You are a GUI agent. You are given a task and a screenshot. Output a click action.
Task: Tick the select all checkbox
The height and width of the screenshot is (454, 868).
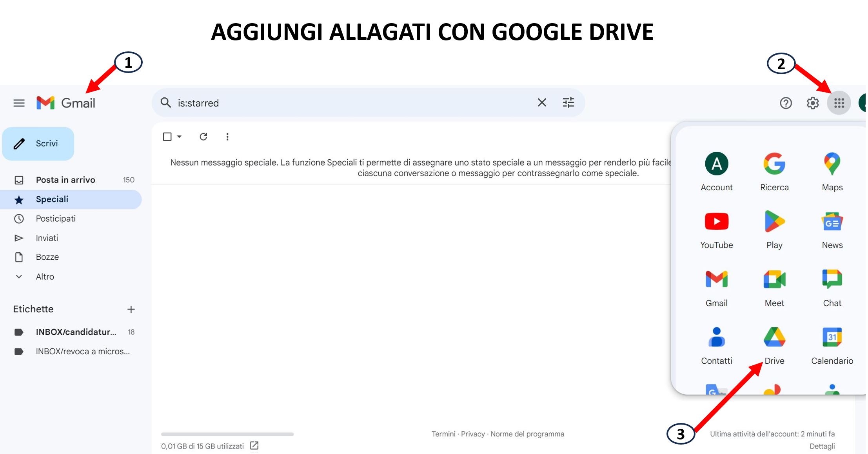click(167, 137)
